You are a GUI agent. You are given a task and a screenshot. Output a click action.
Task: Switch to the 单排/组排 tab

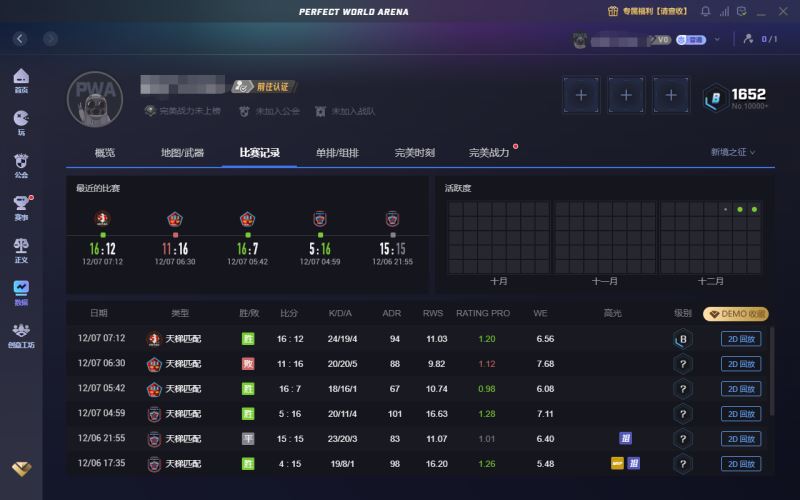click(x=337, y=153)
